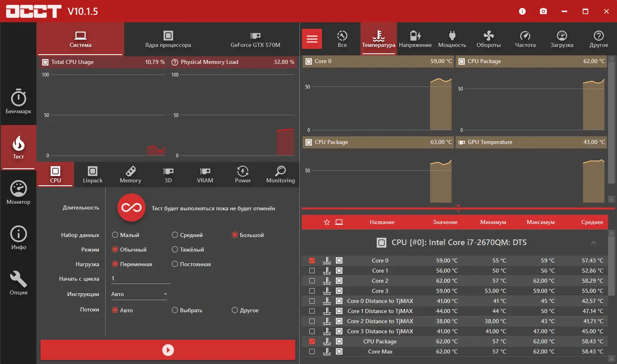Select Тяжёлый mode
This screenshot has width=617, height=364.
click(x=188, y=250)
